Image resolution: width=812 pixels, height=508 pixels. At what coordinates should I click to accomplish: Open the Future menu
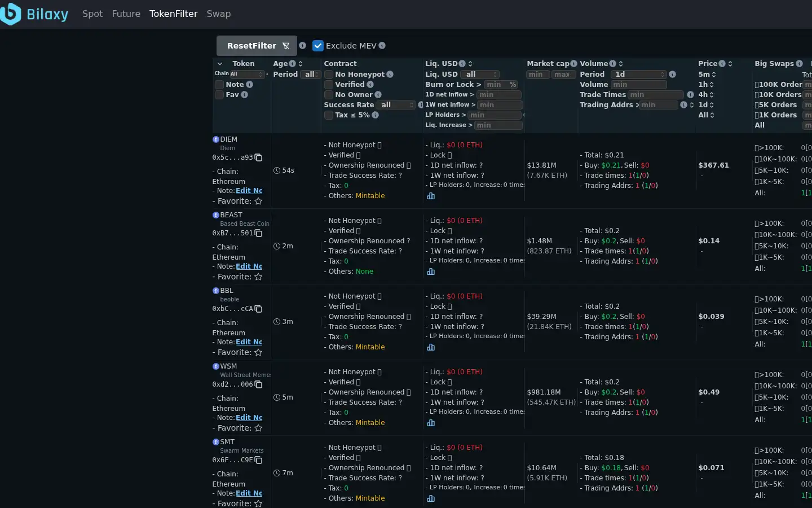tap(126, 14)
